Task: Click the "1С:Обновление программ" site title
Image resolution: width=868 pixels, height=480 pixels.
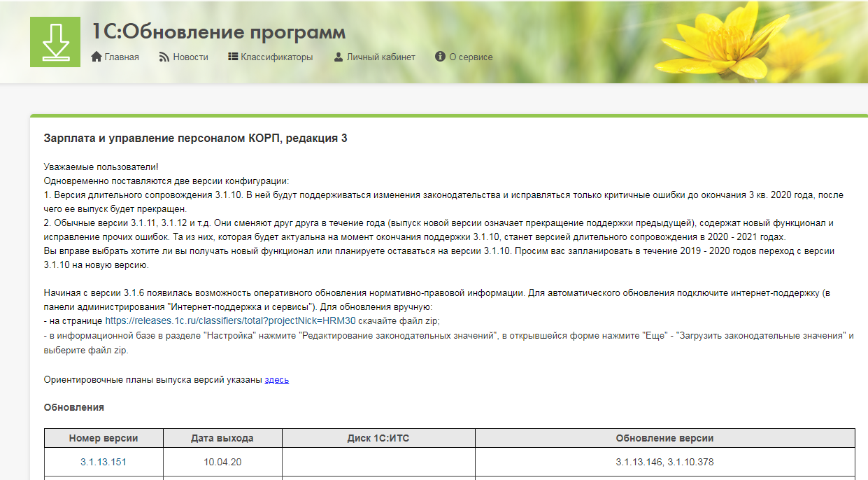Action: 219,32
